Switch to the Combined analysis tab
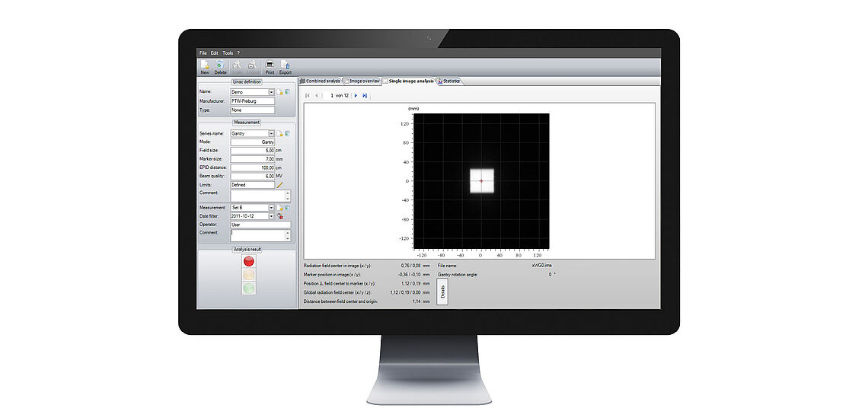868x408 pixels. [x=321, y=80]
